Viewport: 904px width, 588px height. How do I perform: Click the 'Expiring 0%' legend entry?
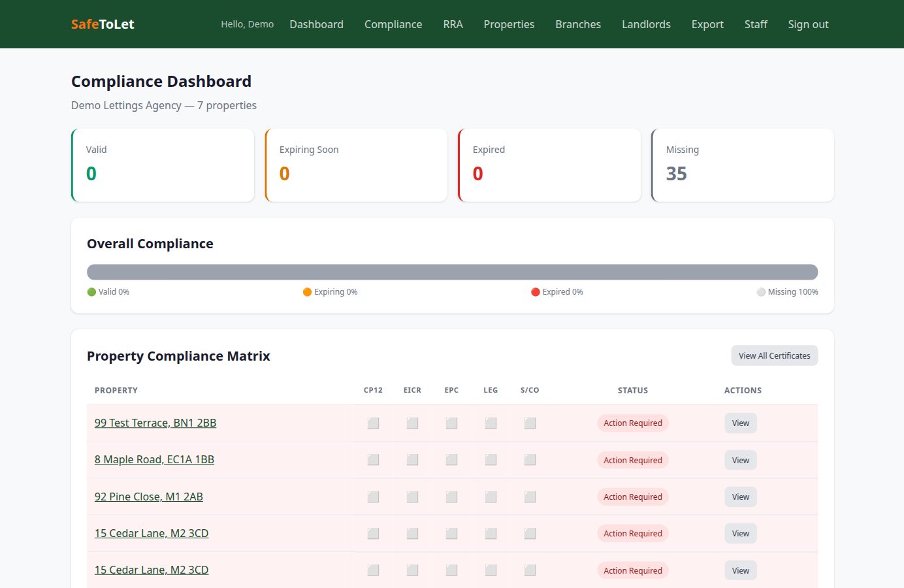click(330, 292)
